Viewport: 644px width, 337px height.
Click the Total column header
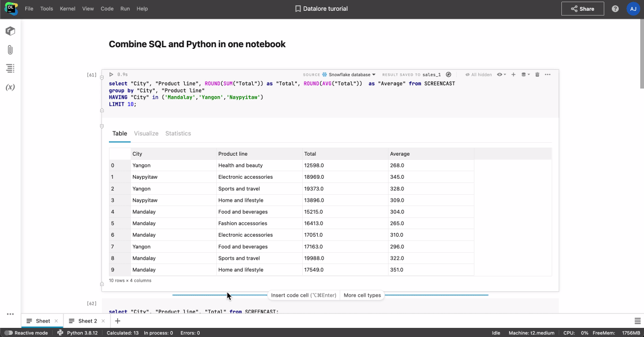[x=345, y=154]
